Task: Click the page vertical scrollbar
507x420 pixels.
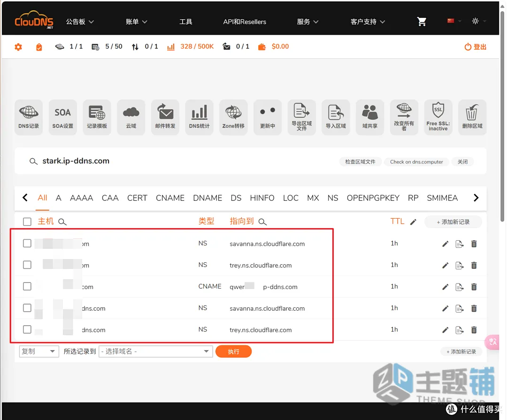Action: coord(502,116)
